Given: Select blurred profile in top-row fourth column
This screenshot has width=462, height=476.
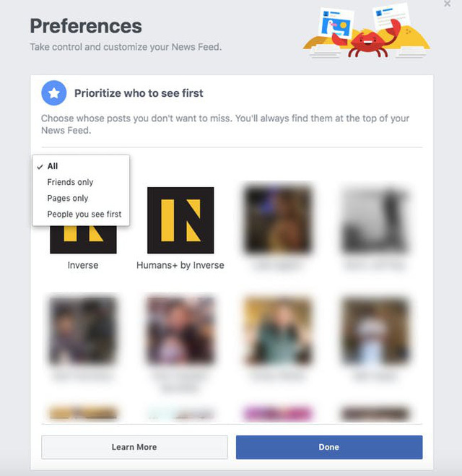Looking at the screenshot, I should (375, 220).
